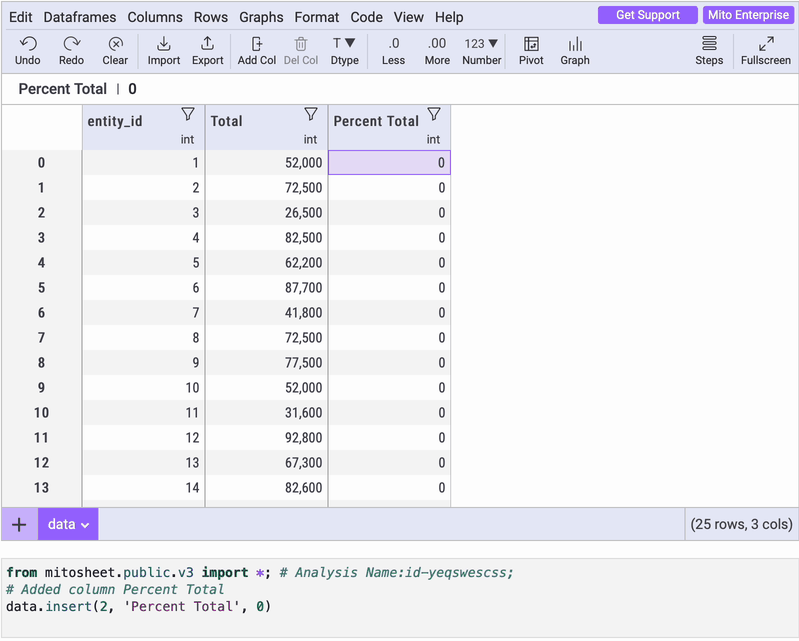The width and height of the screenshot is (799, 641).
Task: Open the Edit menu
Action: pyautogui.click(x=21, y=17)
